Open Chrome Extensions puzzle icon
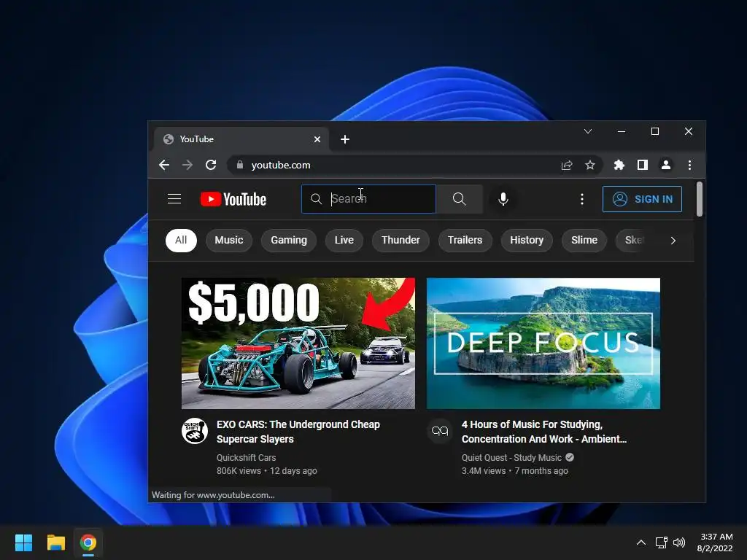Viewport: 747px width, 560px height. [619, 166]
